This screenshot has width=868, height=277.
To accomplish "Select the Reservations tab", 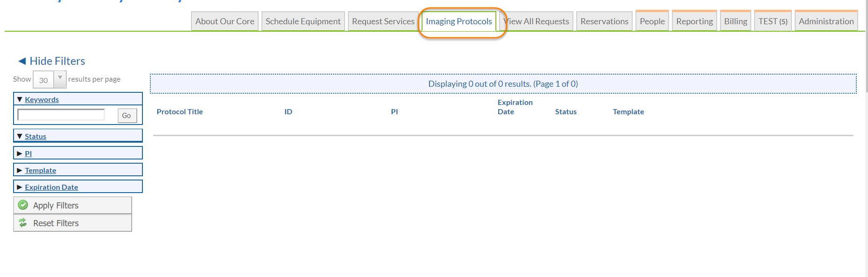I will pyautogui.click(x=604, y=21).
